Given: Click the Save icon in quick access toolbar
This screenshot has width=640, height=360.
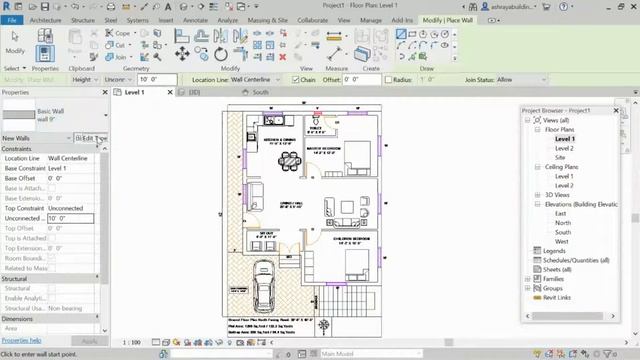Looking at the screenshot, I should (x=44, y=7).
